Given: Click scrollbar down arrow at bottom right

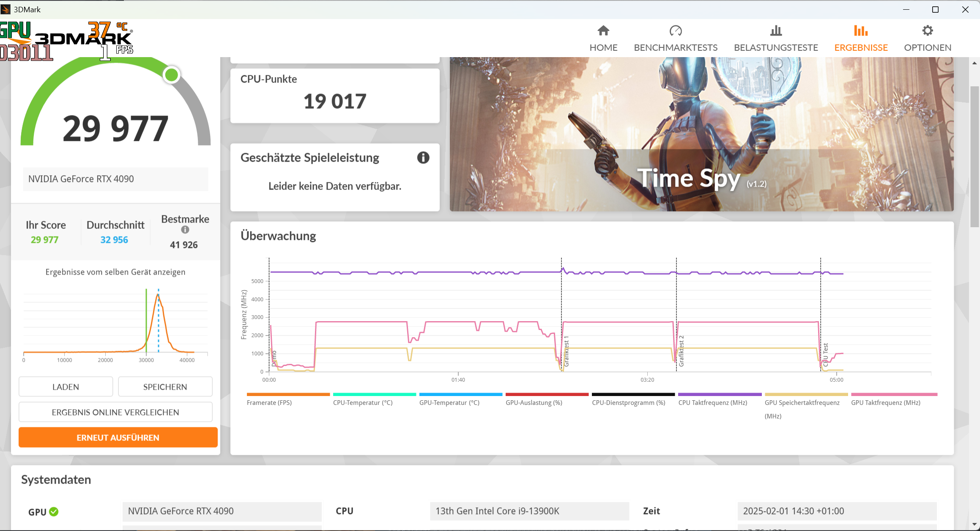Looking at the screenshot, I should click(x=975, y=525).
